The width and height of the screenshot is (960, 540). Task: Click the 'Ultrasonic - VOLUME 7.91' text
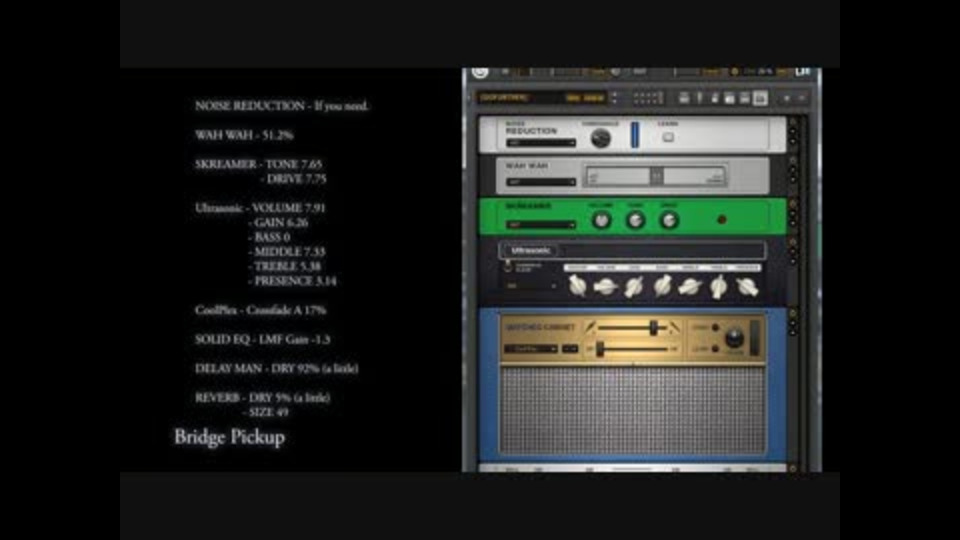click(260, 208)
